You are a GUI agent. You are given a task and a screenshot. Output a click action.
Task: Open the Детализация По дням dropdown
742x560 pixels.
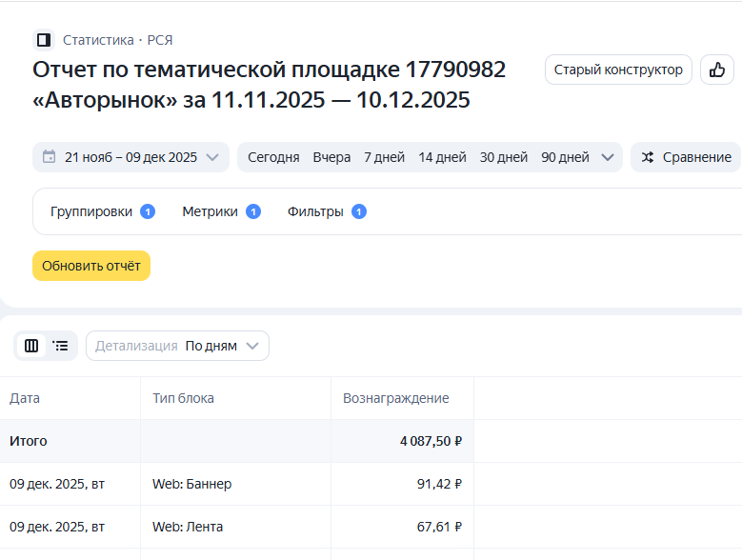177,346
